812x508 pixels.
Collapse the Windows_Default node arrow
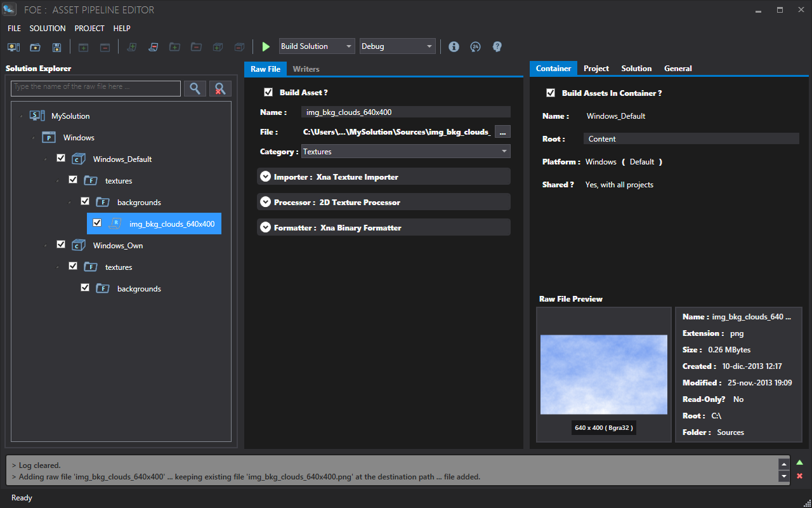click(x=45, y=159)
